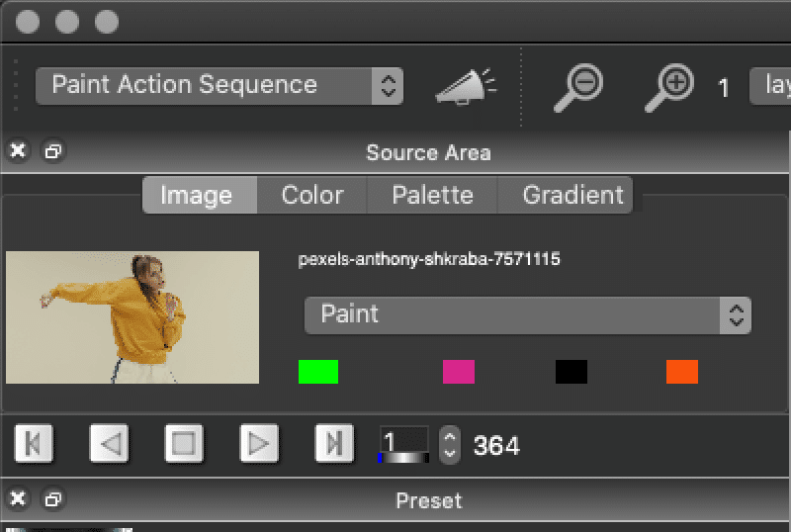The width and height of the screenshot is (791, 532).
Task: Select the green color swatch
Action: [318, 372]
